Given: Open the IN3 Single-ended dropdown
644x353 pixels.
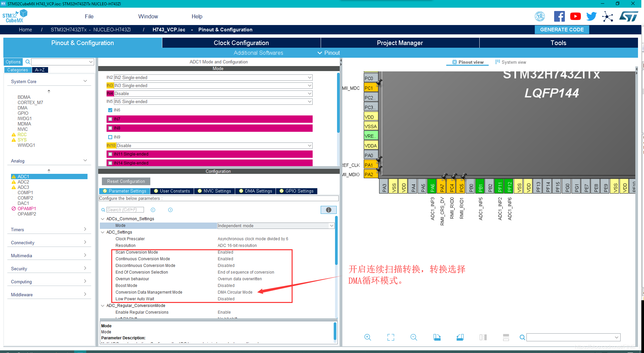Looking at the screenshot, I should tap(213, 85).
